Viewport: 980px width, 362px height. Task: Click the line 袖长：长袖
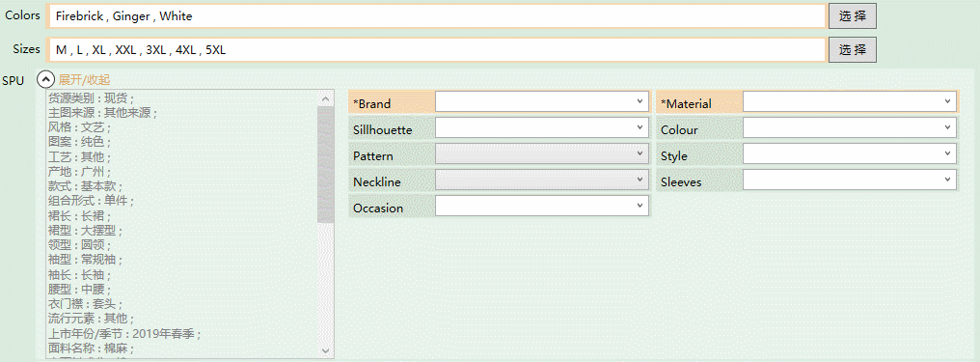click(x=80, y=275)
